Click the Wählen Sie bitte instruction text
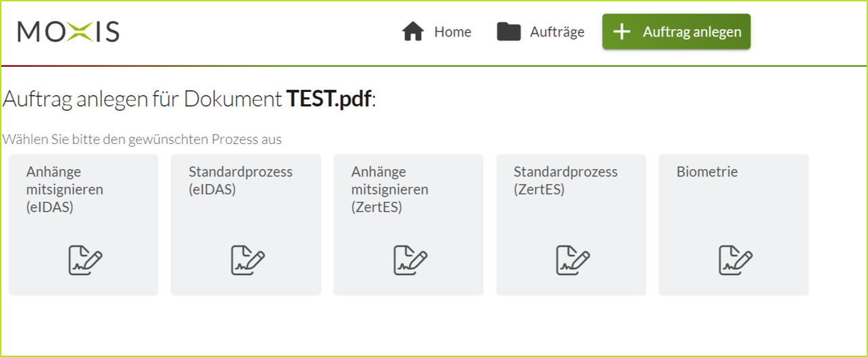This screenshot has width=868, height=357. point(142,139)
